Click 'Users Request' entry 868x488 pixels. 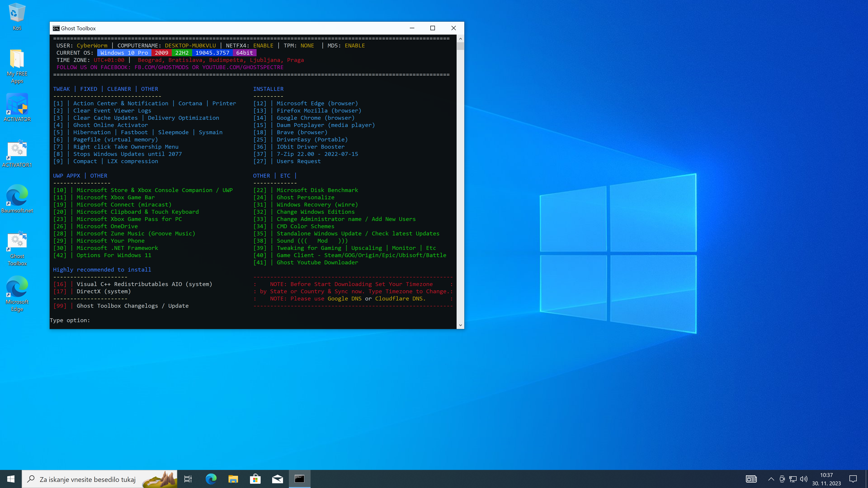click(x=299, y=161)
